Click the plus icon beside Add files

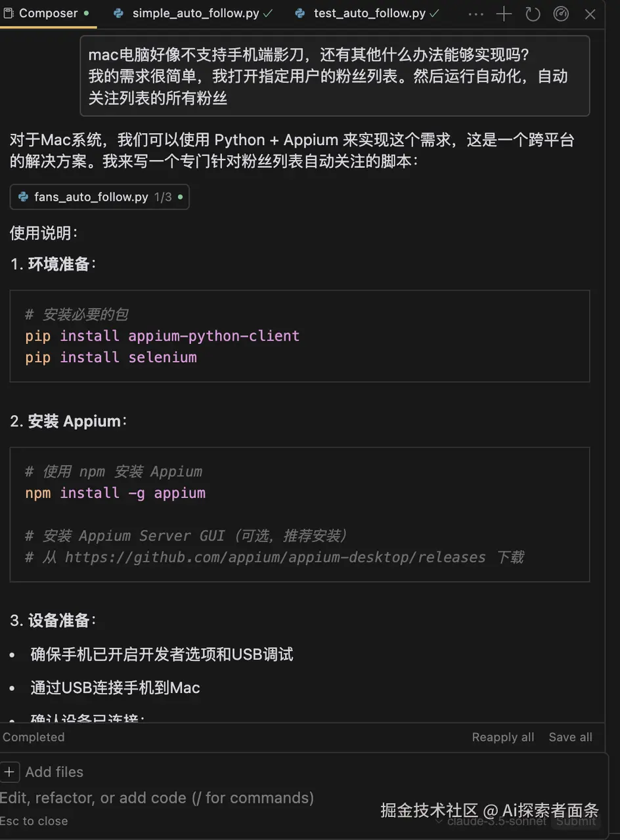click(9, 772)
